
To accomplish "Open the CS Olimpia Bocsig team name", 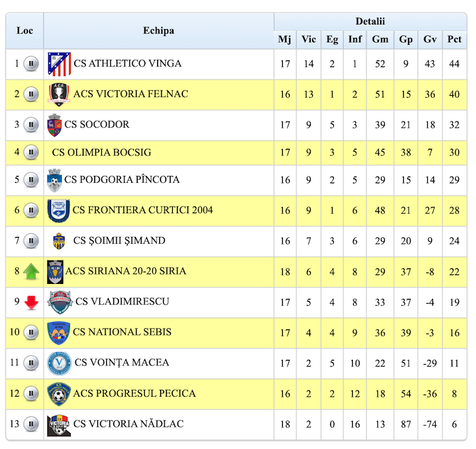I will click(101, 152).
